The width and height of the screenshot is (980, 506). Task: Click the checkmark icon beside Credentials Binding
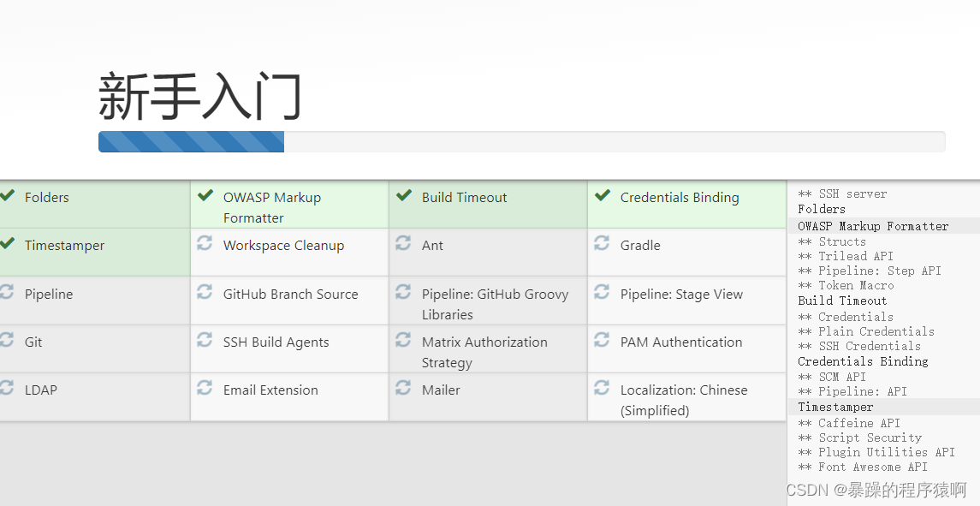click(603, 195)
